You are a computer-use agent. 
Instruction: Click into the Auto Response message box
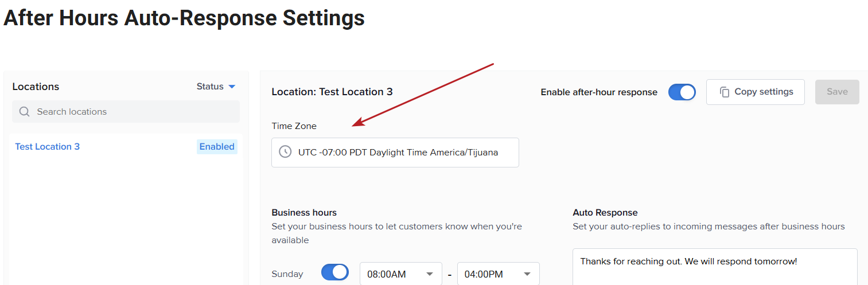[x=715, y=267]
